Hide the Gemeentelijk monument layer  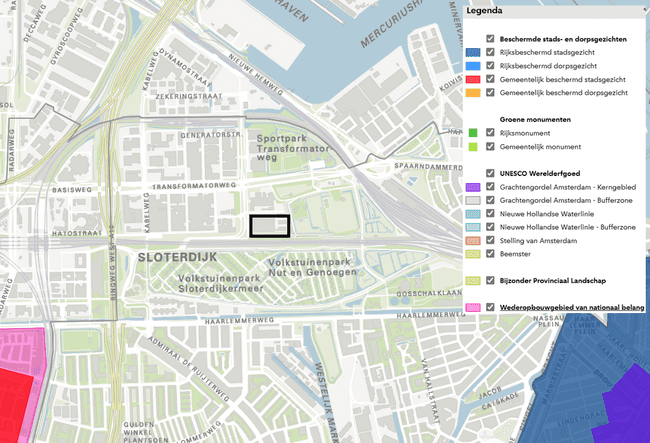coord(490,146)
